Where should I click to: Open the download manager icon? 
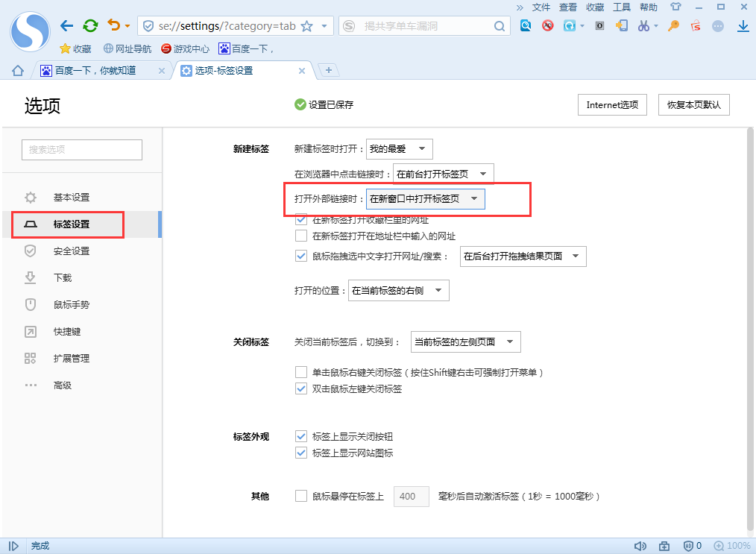point(743,25)
